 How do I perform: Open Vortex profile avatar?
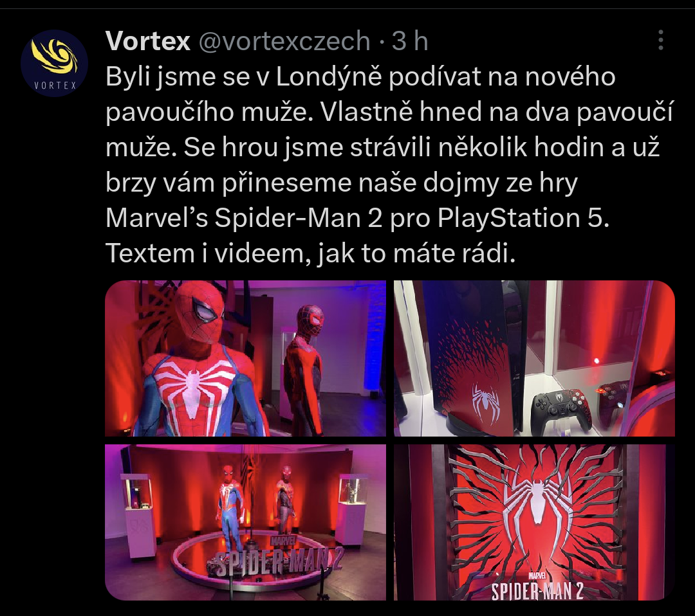pyautogui.click(x=54, y=63)
